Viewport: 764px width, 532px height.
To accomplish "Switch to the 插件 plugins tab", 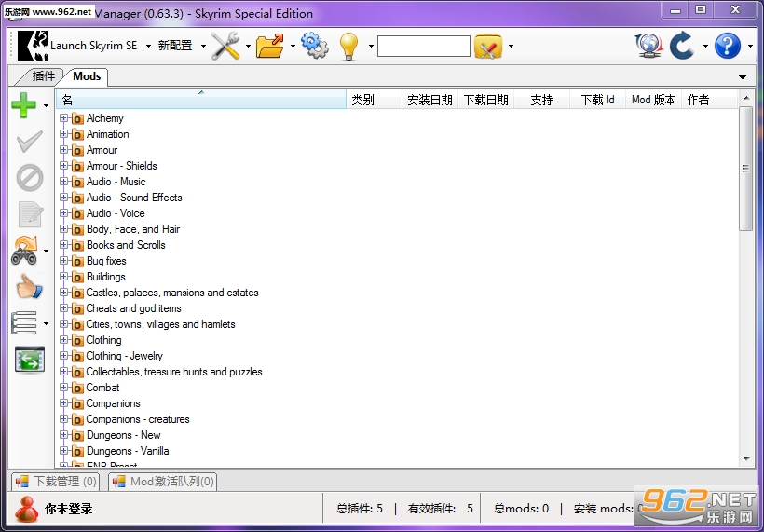I will [43, 76].
